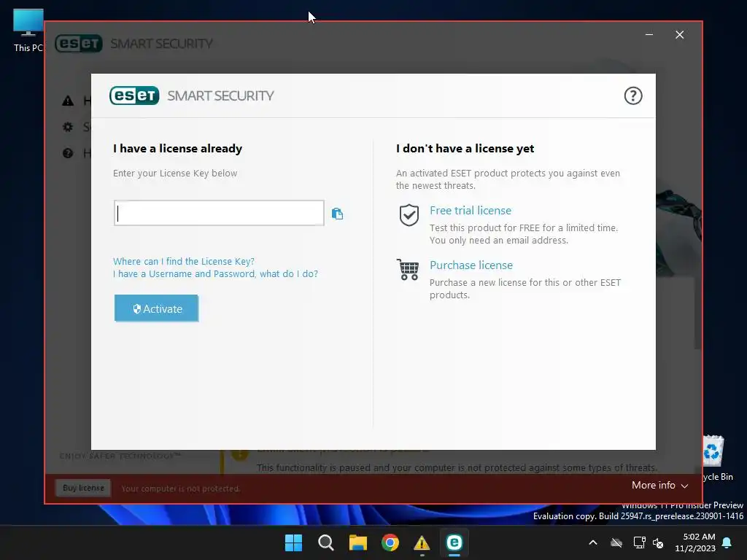This screenshot has height=560, width=747.
Task: Open the Windows Start menu
Action: tap(293, 542)
